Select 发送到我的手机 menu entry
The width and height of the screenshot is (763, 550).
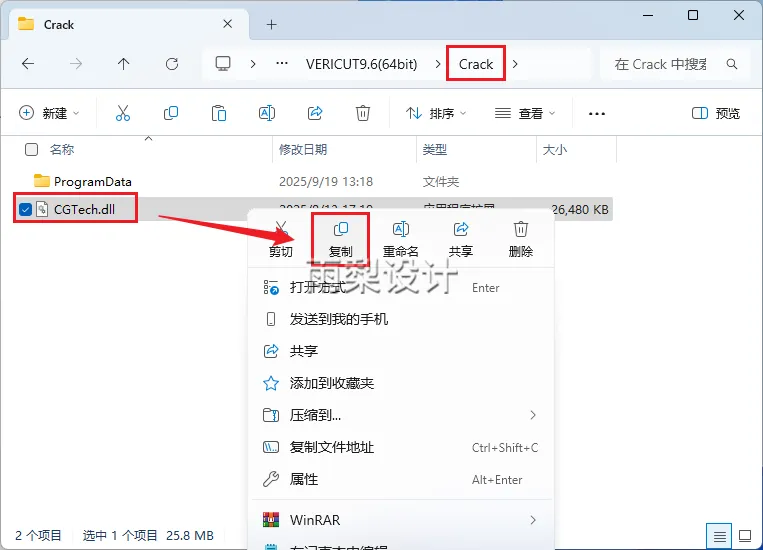(x=401, y=319)
